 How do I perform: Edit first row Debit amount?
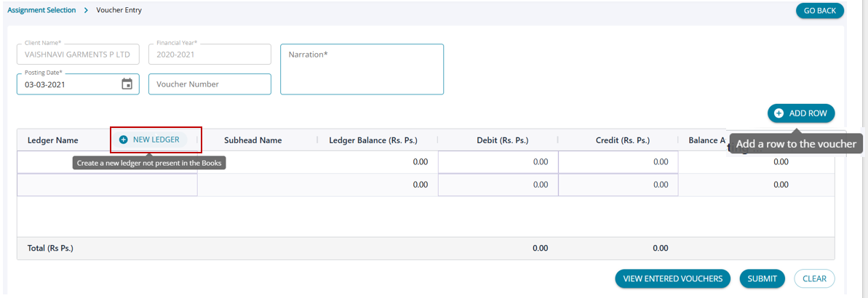tap(498, 162)
